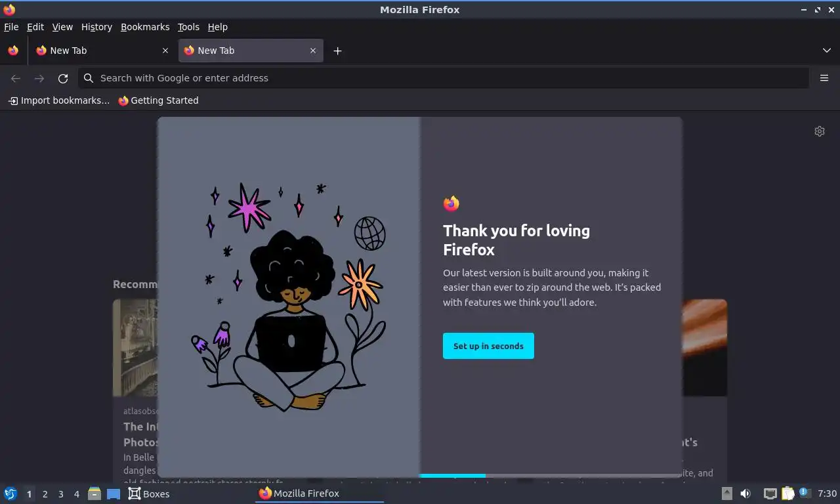Viewport: 840px width, 504px height.
Task: Open the Edit menu
Action: 35,27
